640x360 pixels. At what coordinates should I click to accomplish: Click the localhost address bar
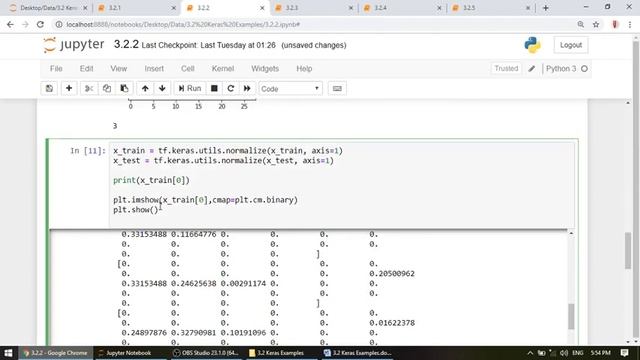pyautogui.click(x=314, y=24)
